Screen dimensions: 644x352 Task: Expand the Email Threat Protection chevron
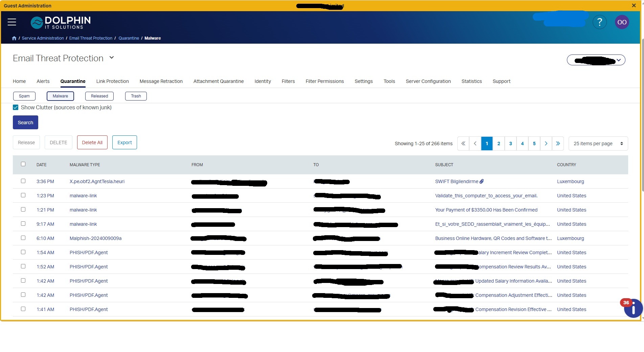(112, 58)
